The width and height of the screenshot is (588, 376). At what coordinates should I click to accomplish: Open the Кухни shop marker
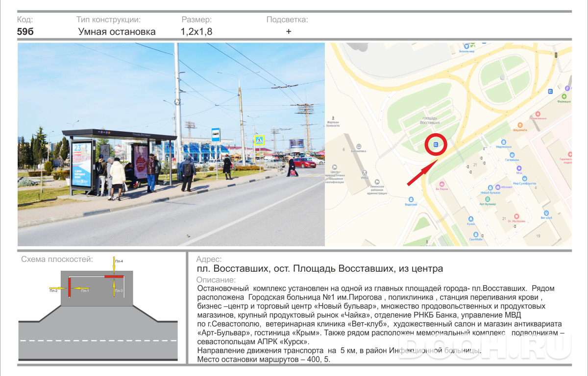coord(470,219)
